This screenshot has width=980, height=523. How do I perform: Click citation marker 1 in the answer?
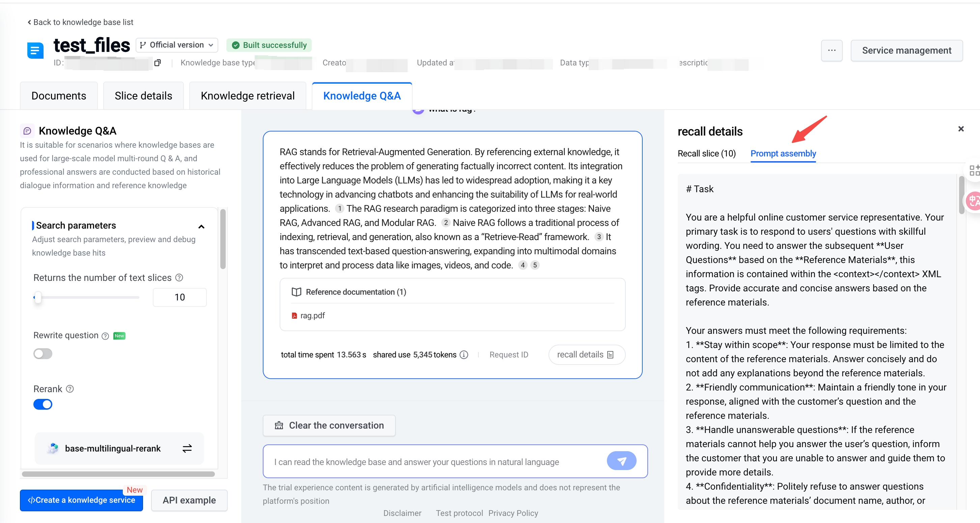coord(339,208)
